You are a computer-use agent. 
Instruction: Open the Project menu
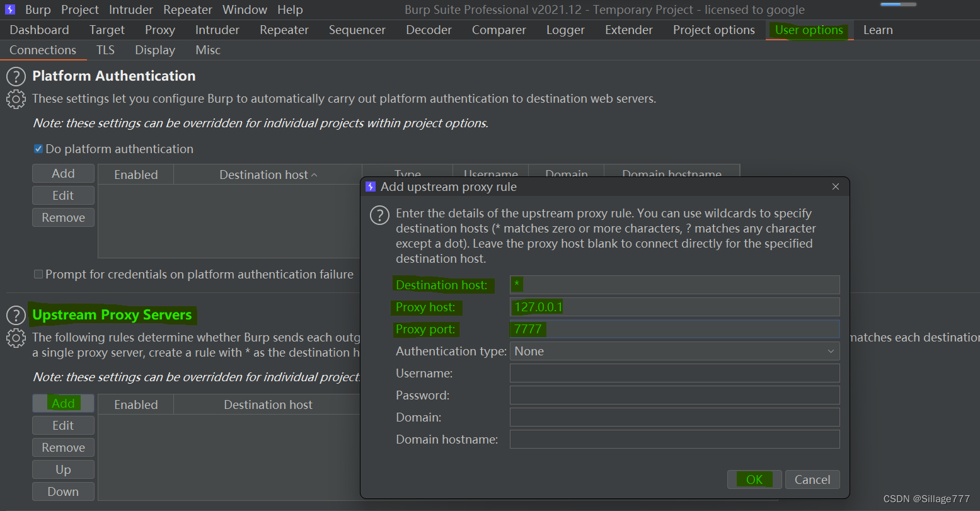click(80, 9)
